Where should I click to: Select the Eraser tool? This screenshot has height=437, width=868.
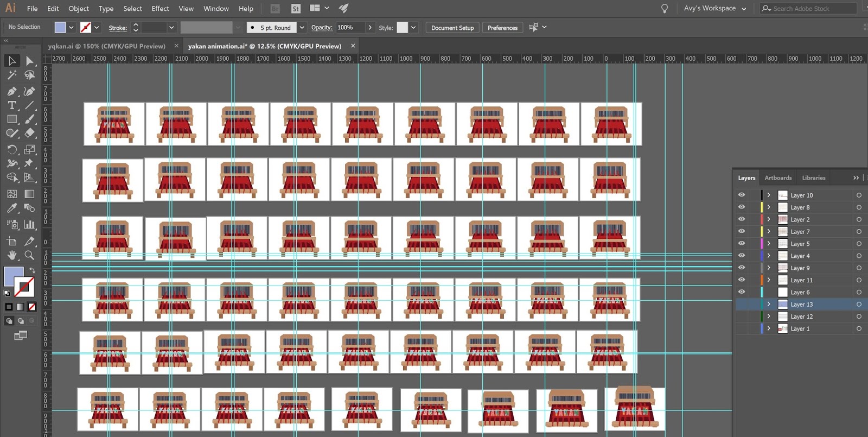pyautogui.click(x=30, y=133)
